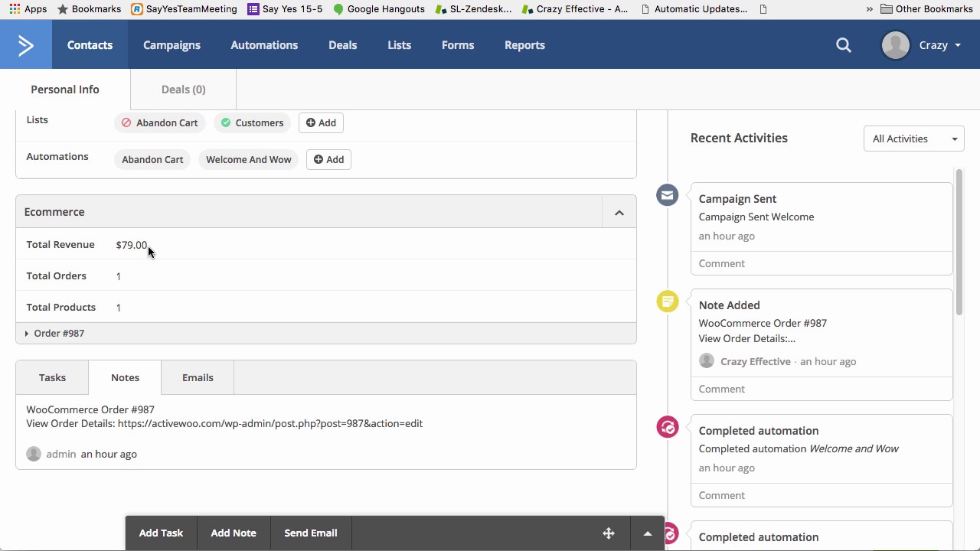Click the ActiveCampaign logo icon

26,45
